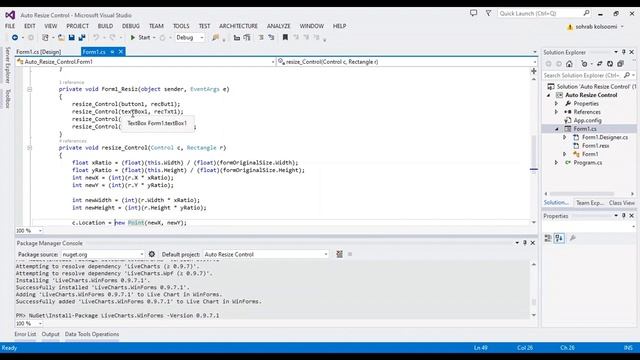
Task: Switch to the Team Explorer panel tab
Action: tap(589, 203)
